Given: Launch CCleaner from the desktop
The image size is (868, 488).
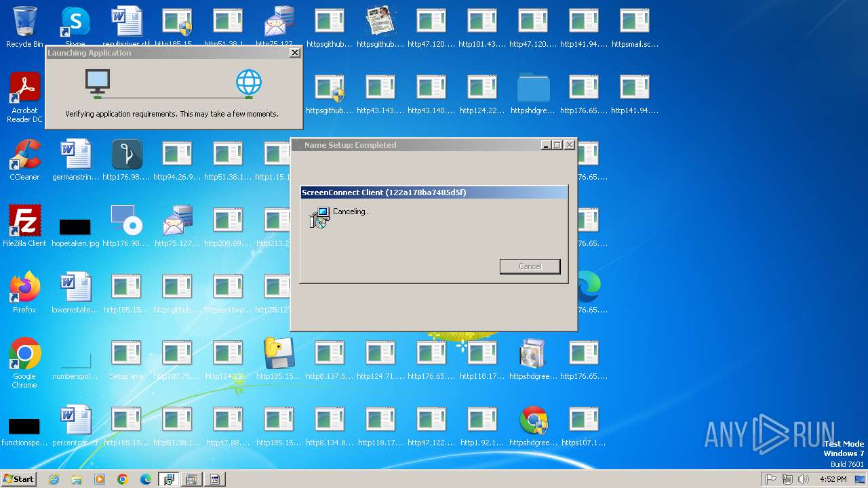Looking at the screenshot, I should tap(24, 160).
